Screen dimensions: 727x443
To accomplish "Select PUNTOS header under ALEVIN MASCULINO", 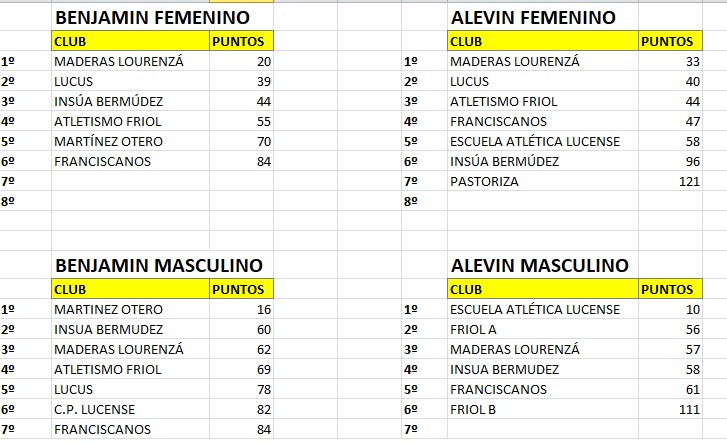I will (667, 289).
